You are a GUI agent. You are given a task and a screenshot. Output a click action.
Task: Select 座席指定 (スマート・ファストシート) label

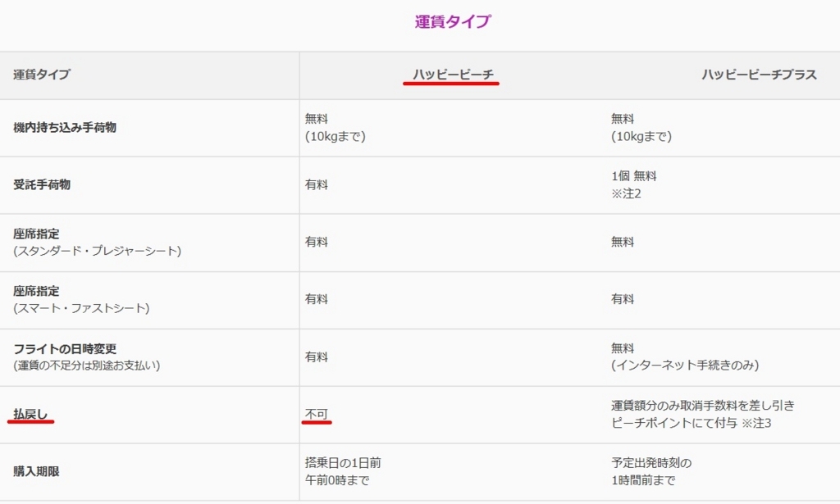click(x=81, y=300)
